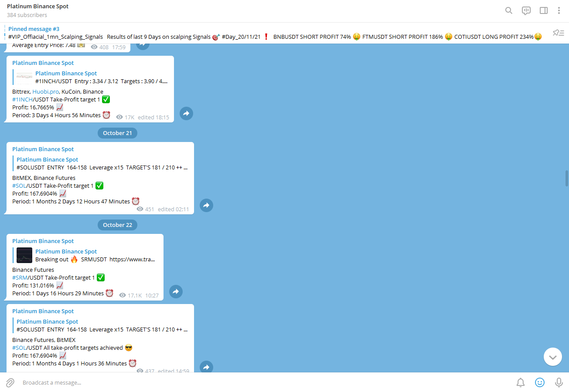
Task: Select the text "Profit: 16.7665%"
Action: tap(33, 107)
